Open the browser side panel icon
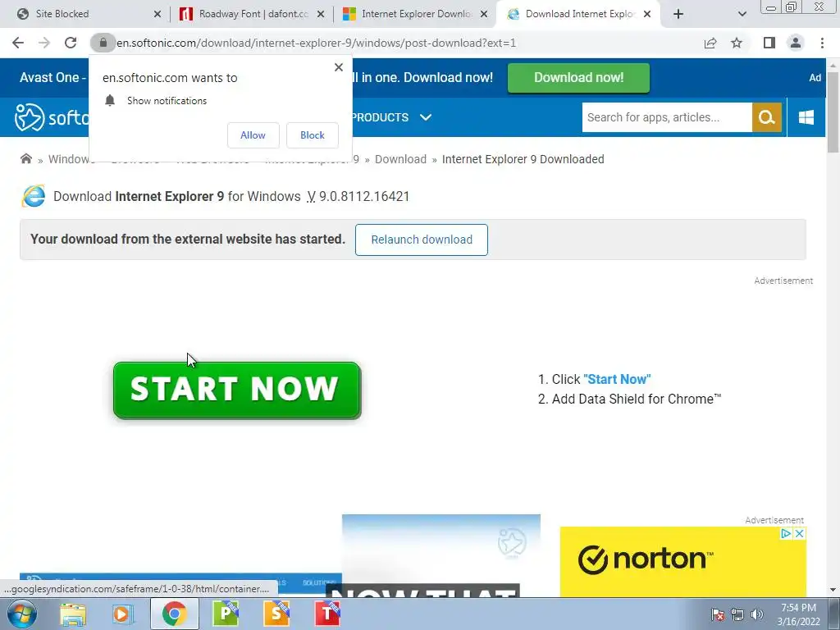Viewport: 840px width, 630px height. [769, 43]
